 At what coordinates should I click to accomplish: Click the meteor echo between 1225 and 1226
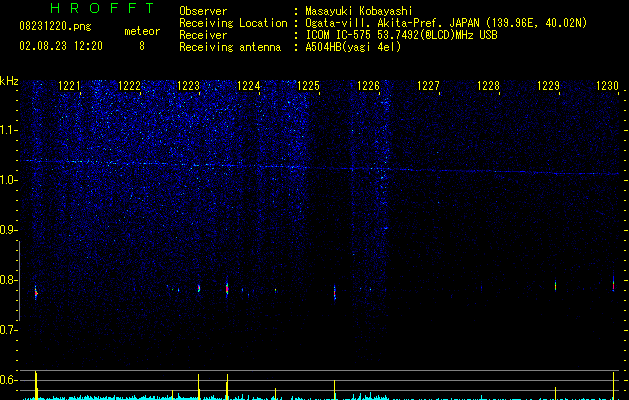click(335, 292)
